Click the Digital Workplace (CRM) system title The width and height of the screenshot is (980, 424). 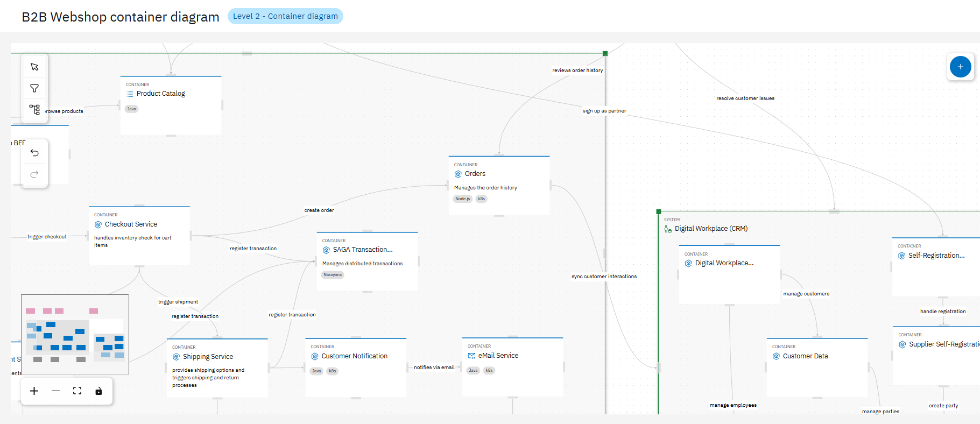(x=710, y=229)
